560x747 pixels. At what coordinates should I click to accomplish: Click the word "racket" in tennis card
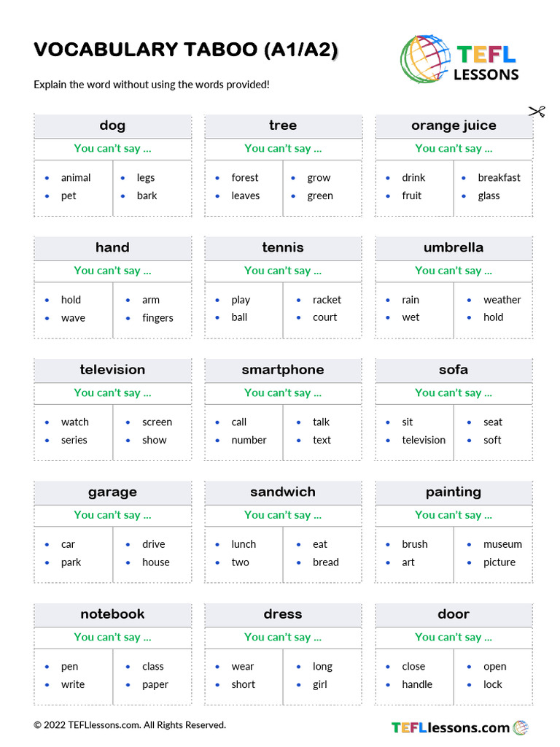click(327, 300)
